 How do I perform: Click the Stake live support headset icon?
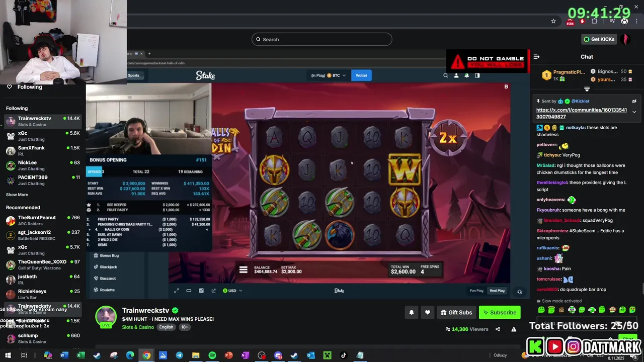(x=520, y=292)
